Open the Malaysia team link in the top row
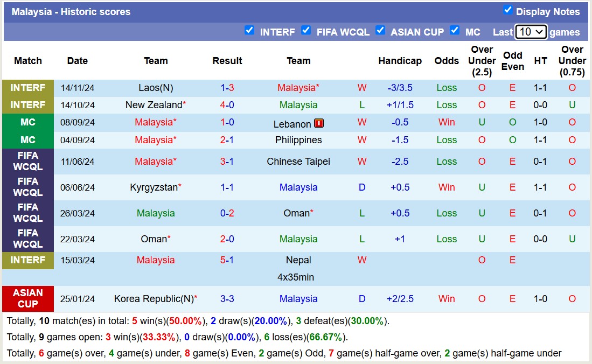 [298, 87]
